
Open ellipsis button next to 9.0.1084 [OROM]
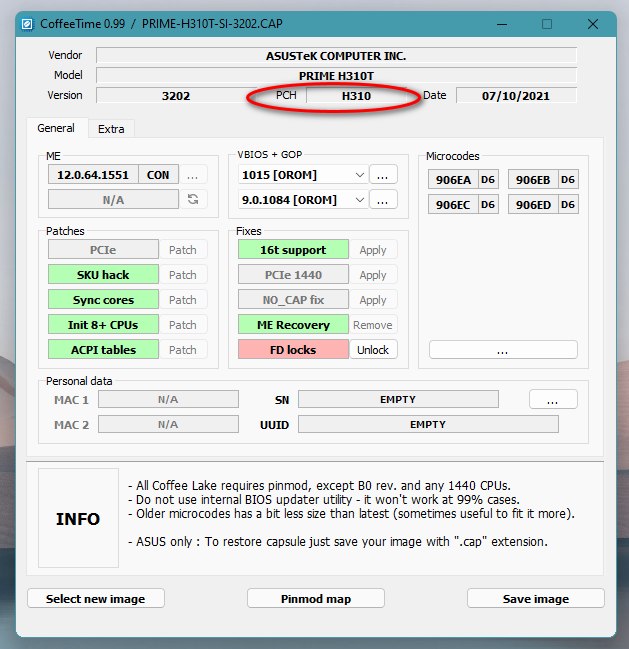click(383, 200)
